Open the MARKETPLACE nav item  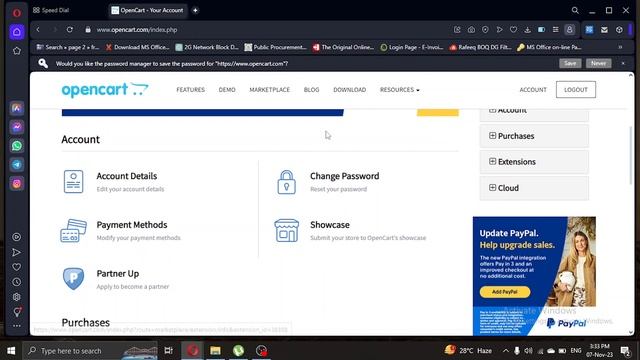269,89
